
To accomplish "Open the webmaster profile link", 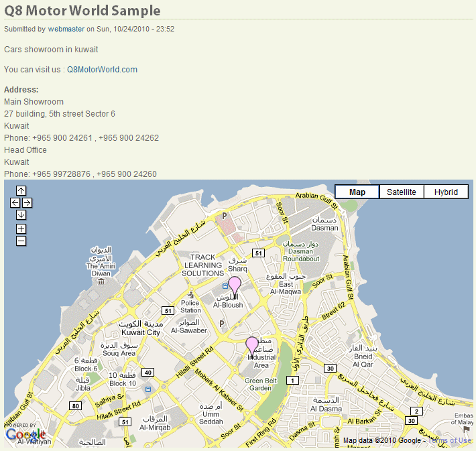I will [x=66, y=29].
